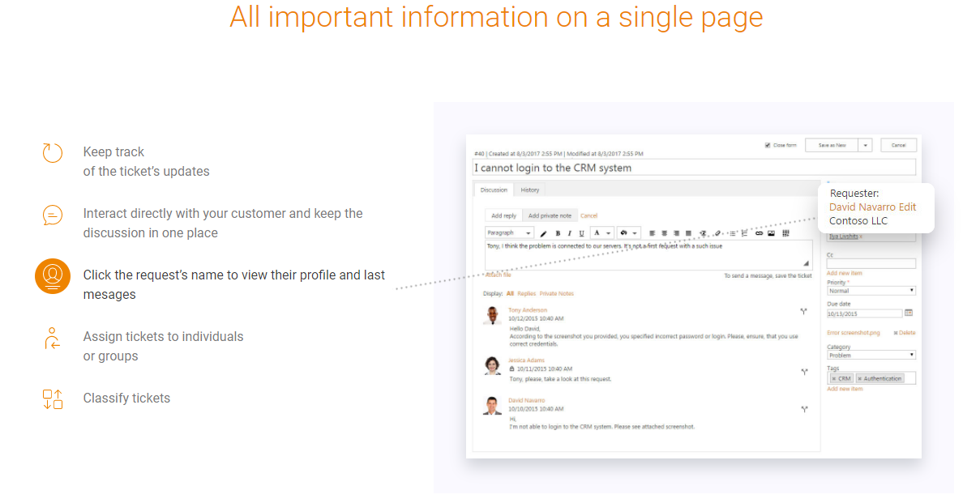
Task: Open the Due date calendar picker
Action: point(909,313)
